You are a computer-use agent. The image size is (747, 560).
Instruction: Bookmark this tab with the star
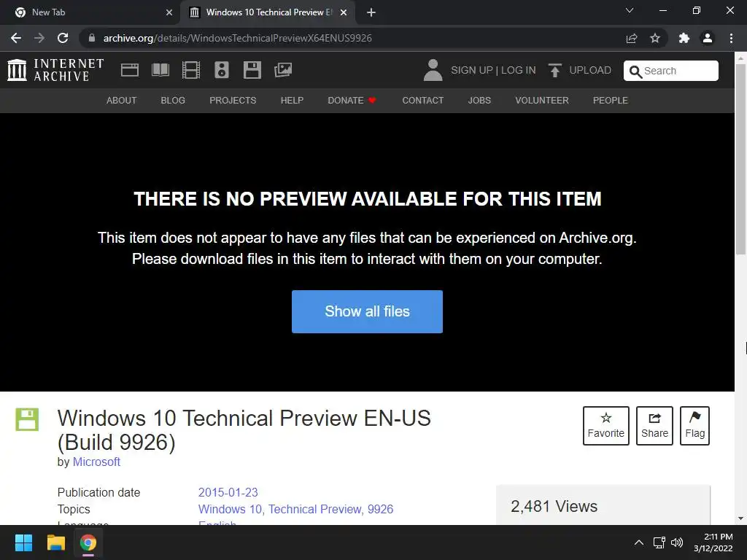(655, 38)
